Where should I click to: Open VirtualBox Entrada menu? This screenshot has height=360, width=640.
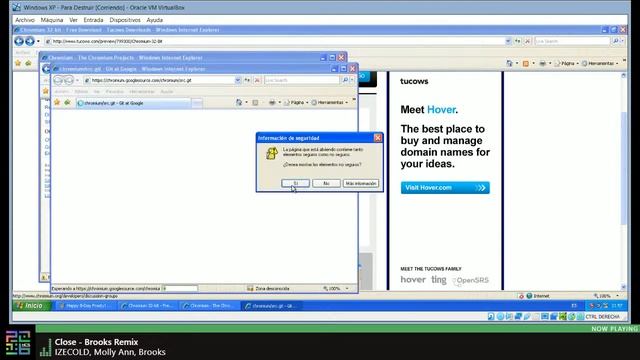(93, 20)
